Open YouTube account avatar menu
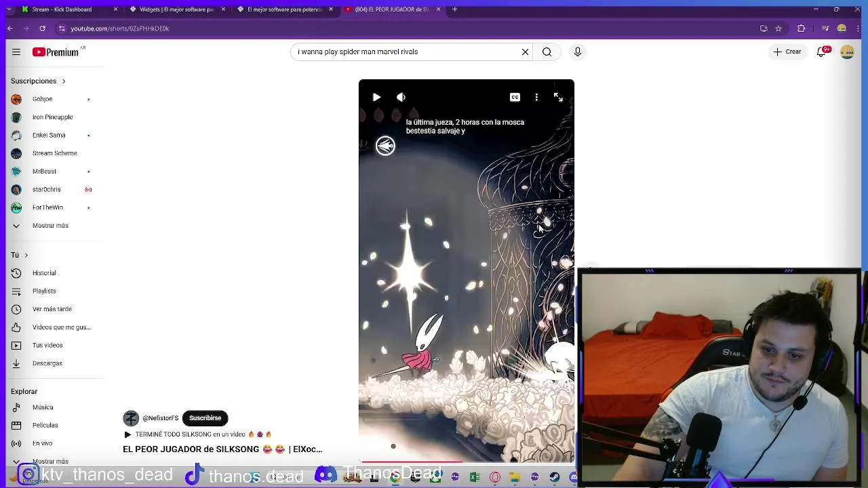 847,52
